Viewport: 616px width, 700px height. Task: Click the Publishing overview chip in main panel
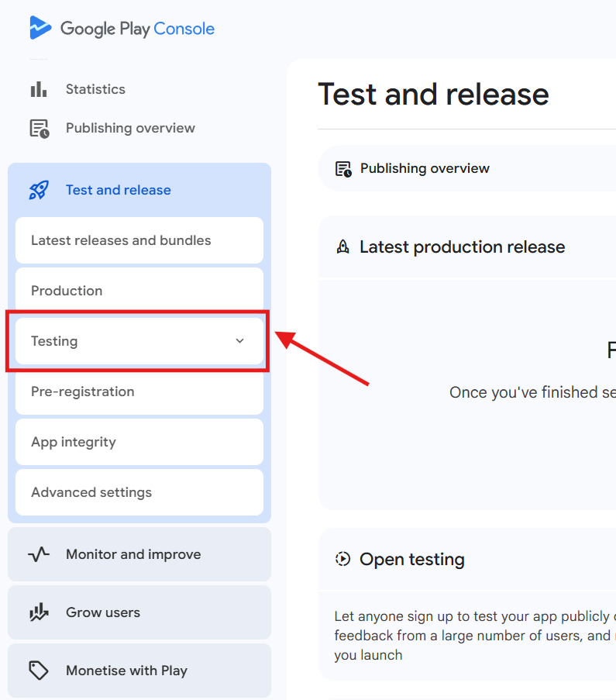(x=424, y=168)
